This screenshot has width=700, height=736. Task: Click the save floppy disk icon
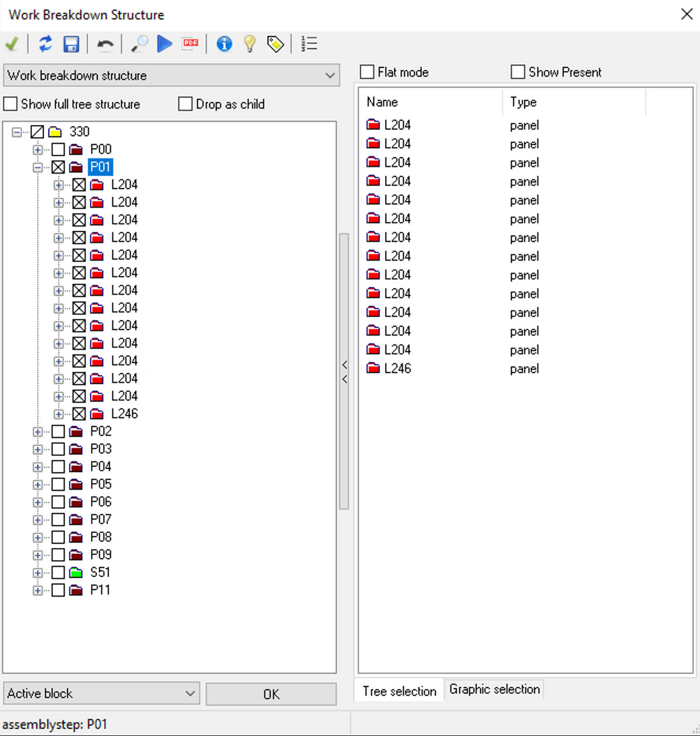pos(71,44)
